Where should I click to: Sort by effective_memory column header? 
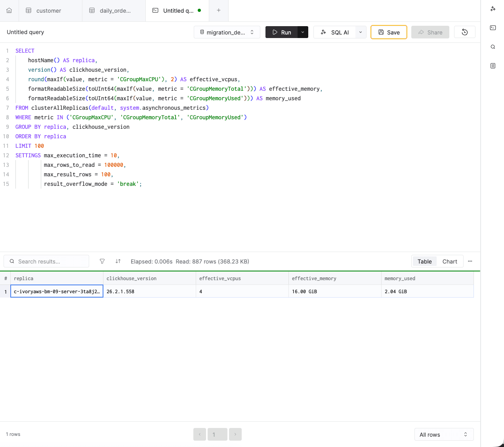click(x=335, y=278)
